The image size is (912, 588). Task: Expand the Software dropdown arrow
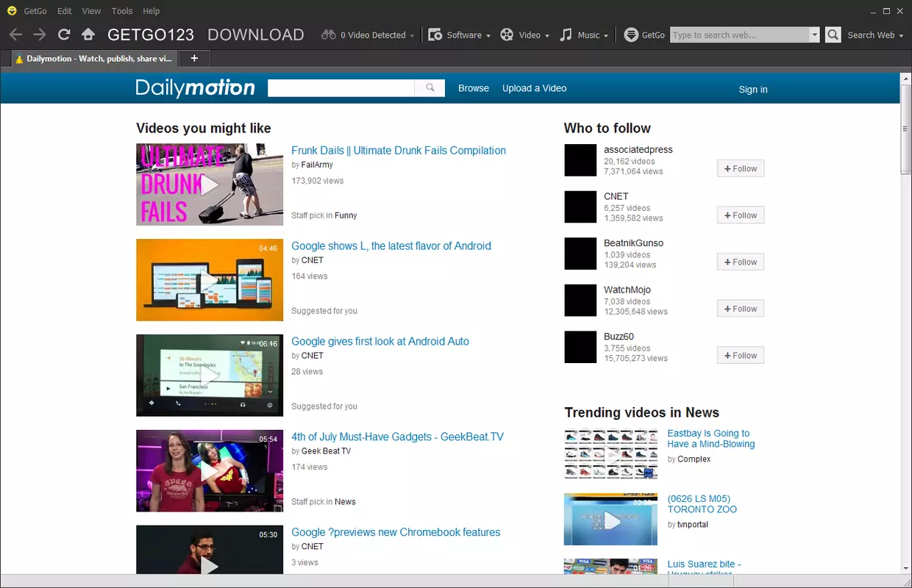point(488,35)
